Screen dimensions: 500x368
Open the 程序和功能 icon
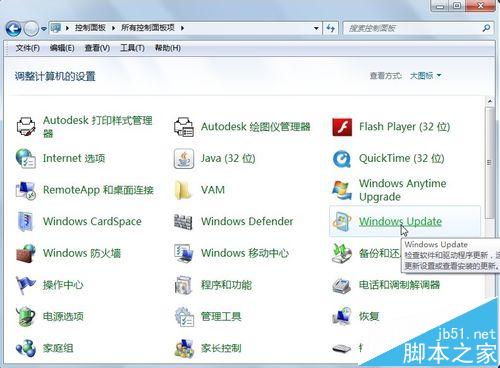pyautogui.click(x=184, y=285)
